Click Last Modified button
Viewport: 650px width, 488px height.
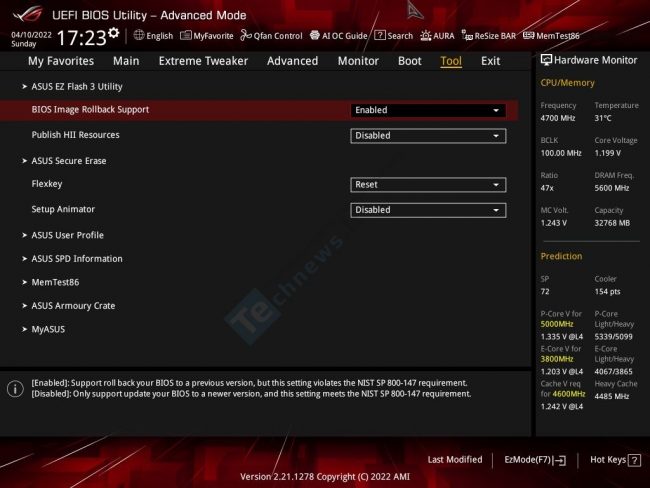pyautogui.click(x=455, y=460)
